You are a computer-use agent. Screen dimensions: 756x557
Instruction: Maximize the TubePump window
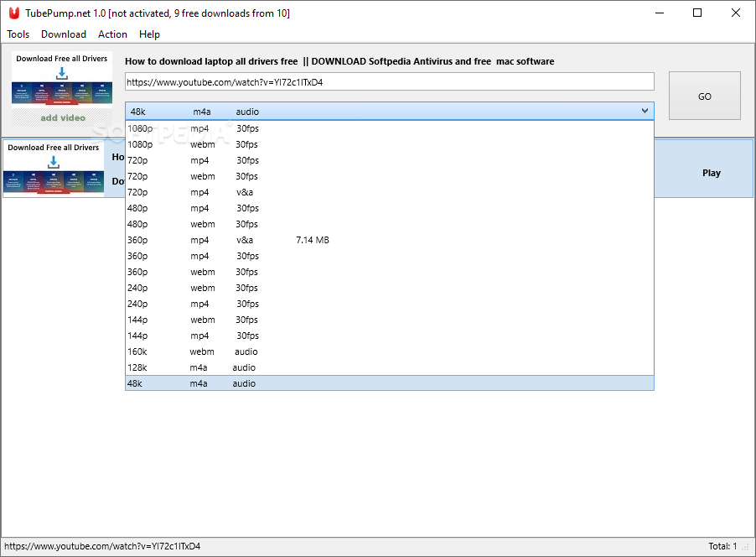tap(697, 13)
